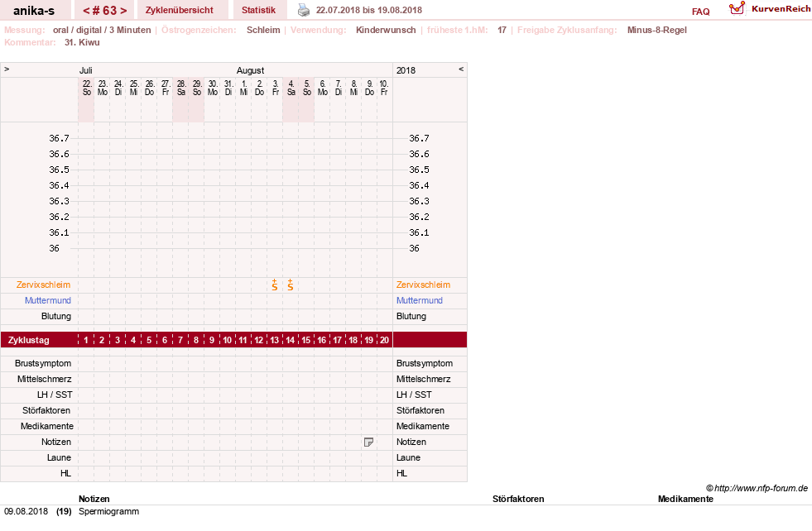Click the right Zervixschleim row label
812x531 pixels.
tap(423, 285)
